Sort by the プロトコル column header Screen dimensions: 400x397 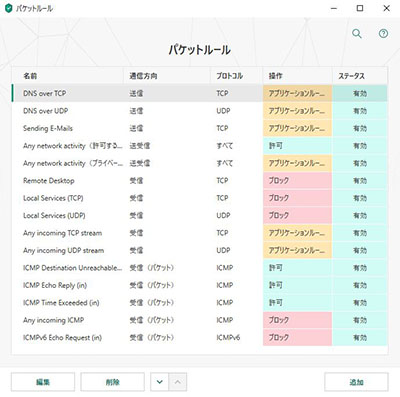pos(237,76)
